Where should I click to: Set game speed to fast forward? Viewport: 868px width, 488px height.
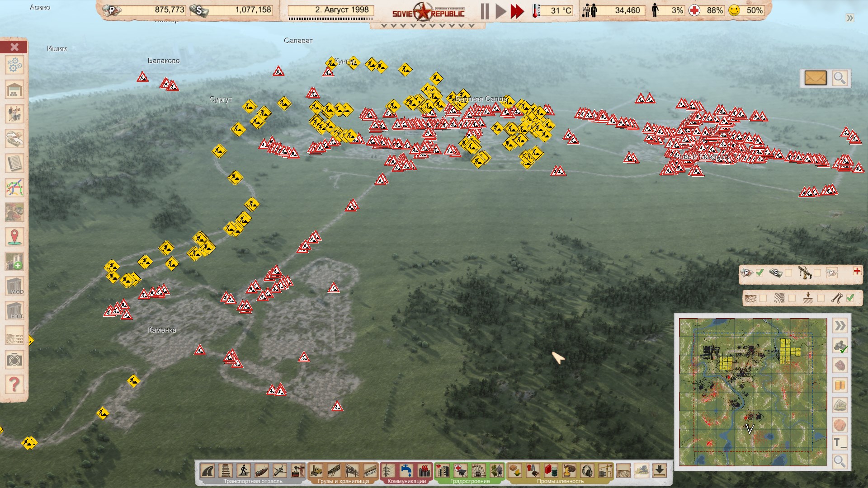[517, 11]
